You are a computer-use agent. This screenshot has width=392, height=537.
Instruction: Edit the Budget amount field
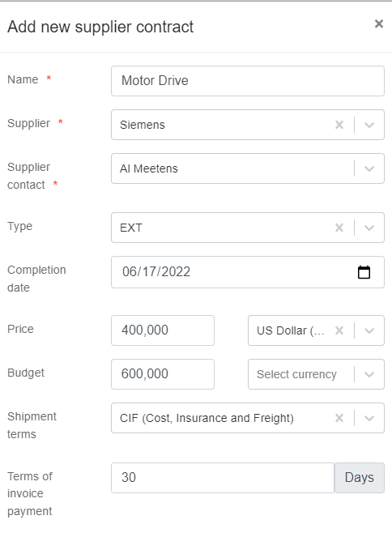tap(163, 374)
